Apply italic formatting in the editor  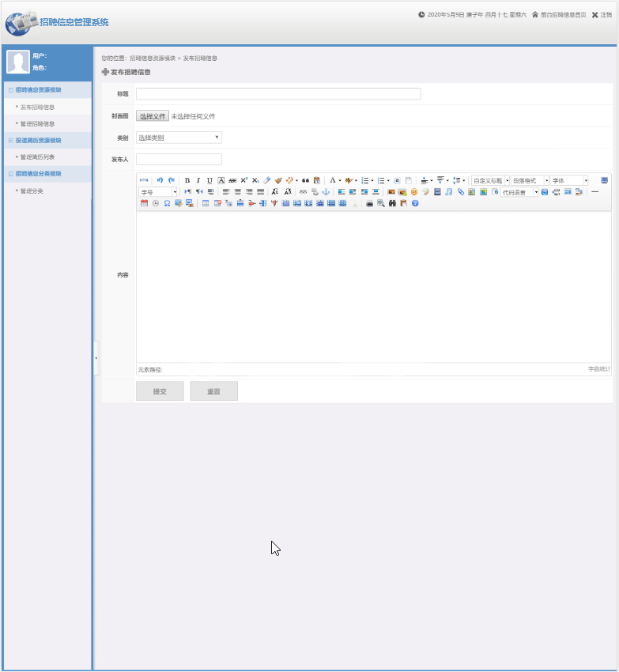coord(198,180)
